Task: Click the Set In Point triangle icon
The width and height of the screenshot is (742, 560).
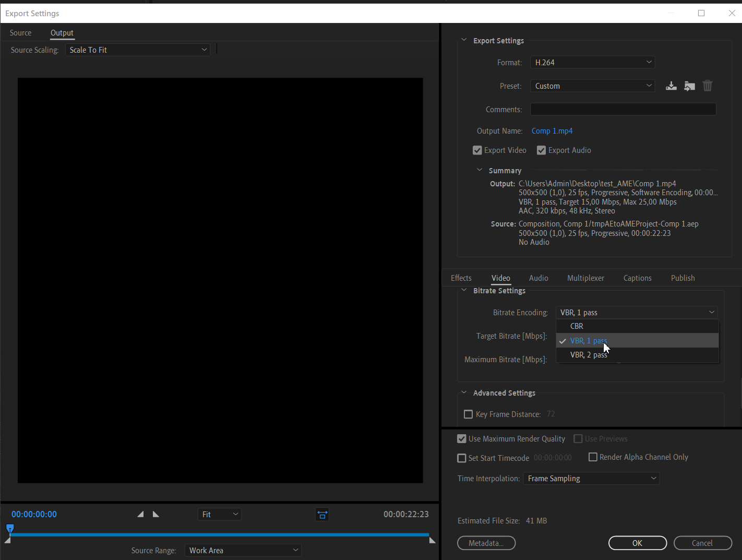Action: (140, 514)
